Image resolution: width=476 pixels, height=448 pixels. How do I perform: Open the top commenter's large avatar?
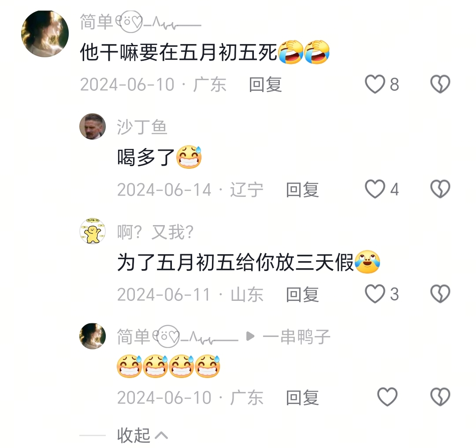pos(45,33)
